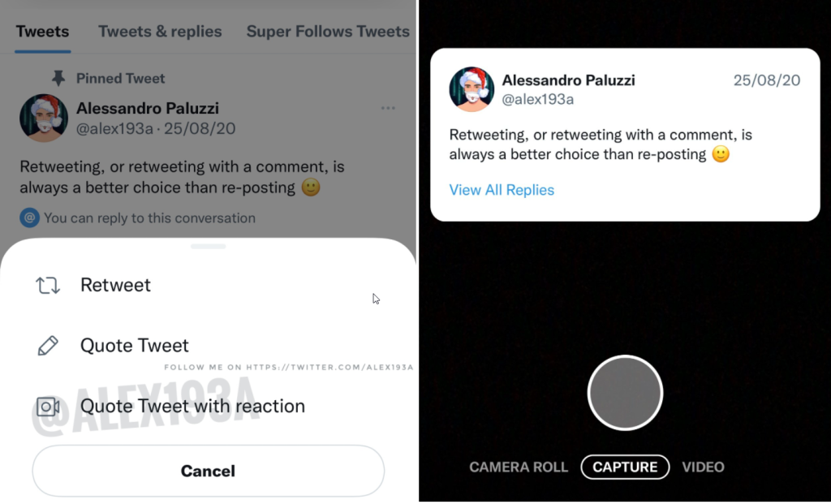The image size is (831, 504).
Task: Keep CAPTURE mode selected
Action: click(625, 467)
